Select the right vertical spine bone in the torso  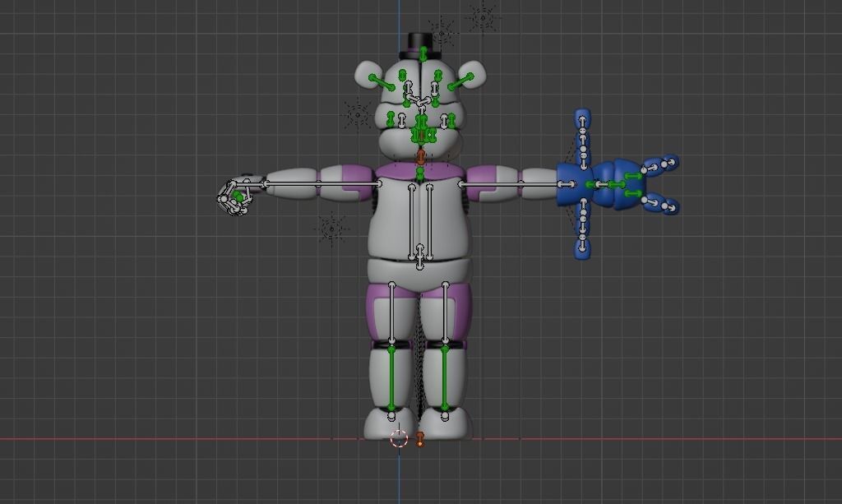[429, 222]
